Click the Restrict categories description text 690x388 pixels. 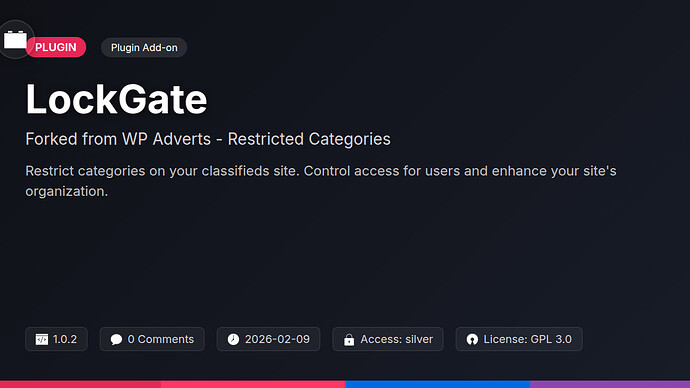(321, 181)
